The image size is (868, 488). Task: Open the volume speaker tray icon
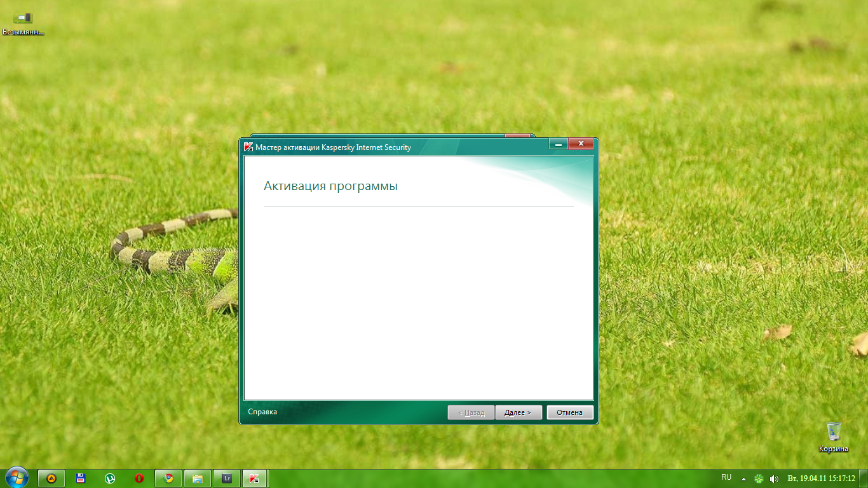pyautogui.click(x=774, y=478)
